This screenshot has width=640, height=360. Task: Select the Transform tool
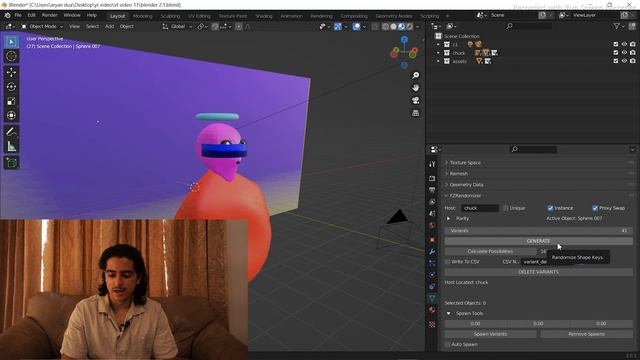(x=11, y=115)
